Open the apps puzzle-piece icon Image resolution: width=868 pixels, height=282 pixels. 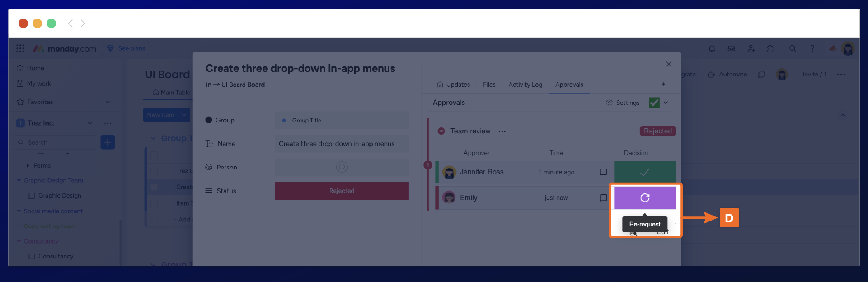pos(771,49)
